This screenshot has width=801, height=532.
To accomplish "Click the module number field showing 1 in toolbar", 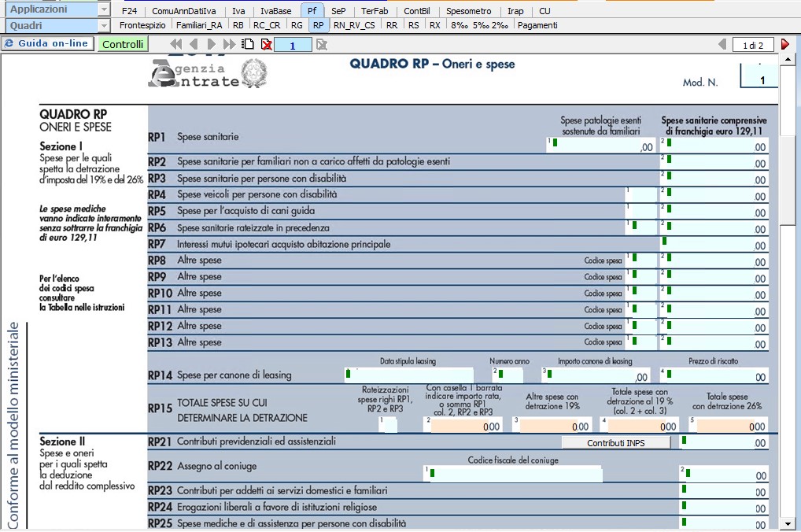I will [293, 45].
